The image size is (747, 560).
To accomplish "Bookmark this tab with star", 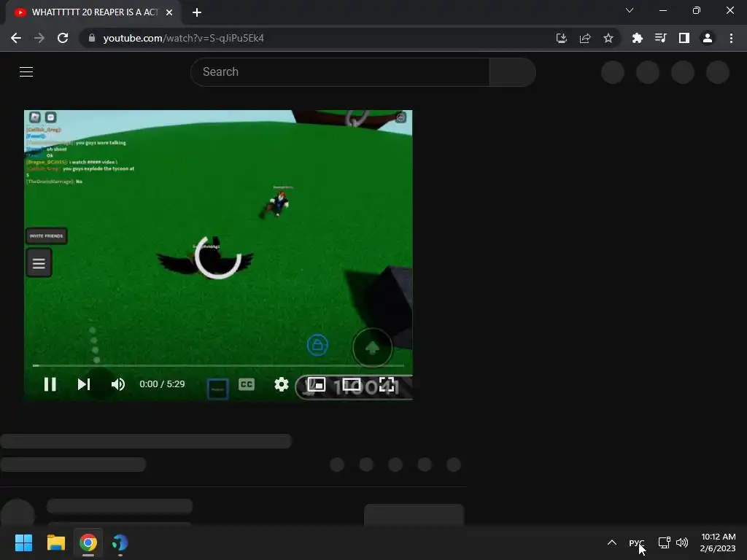I will point(608,38).
